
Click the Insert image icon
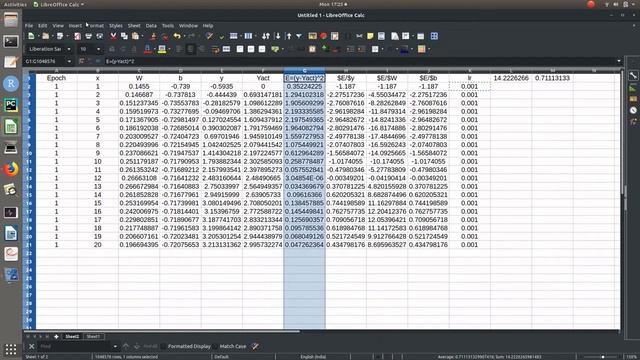312,36
